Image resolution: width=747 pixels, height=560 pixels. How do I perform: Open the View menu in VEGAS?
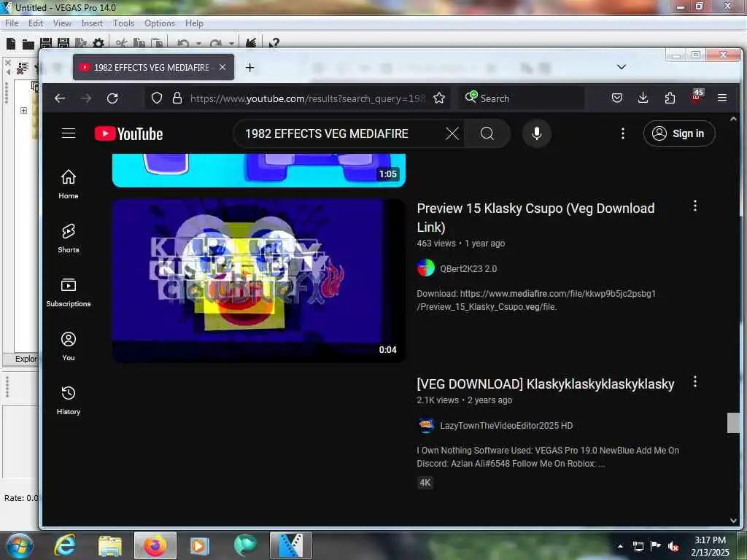(62, 23)
